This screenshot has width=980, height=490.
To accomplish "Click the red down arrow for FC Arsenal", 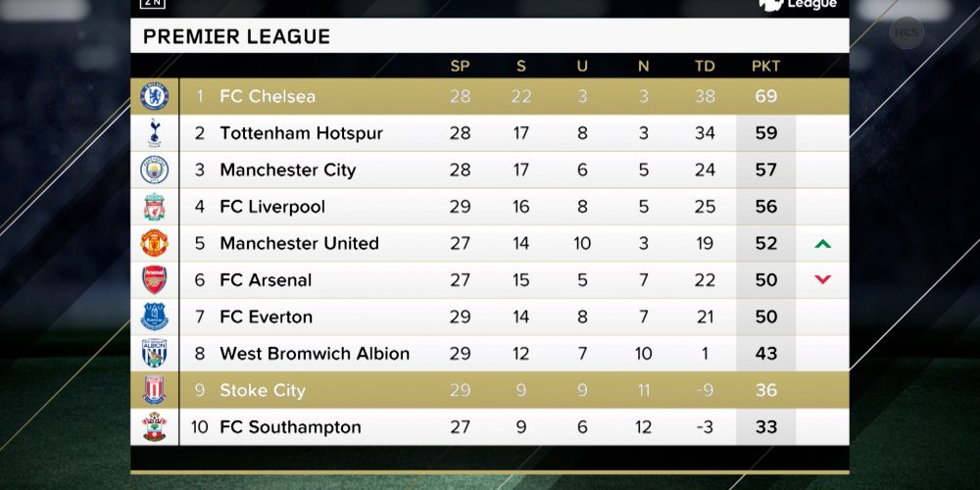I will click(822, 280).
